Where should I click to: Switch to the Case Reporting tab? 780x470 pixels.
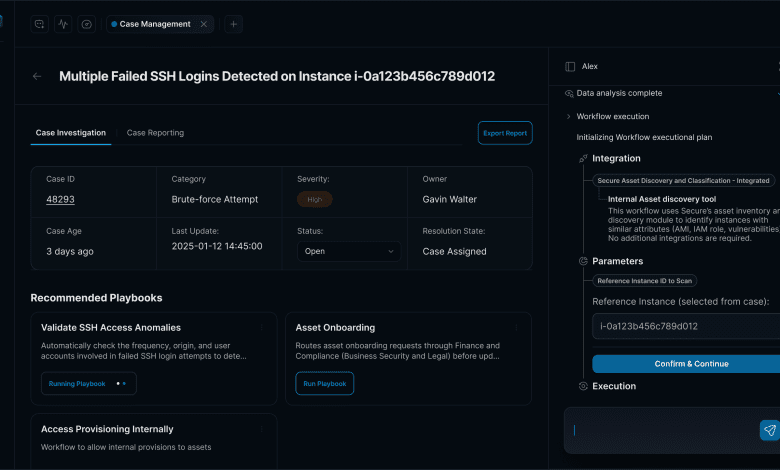click(x=155, y=133)
